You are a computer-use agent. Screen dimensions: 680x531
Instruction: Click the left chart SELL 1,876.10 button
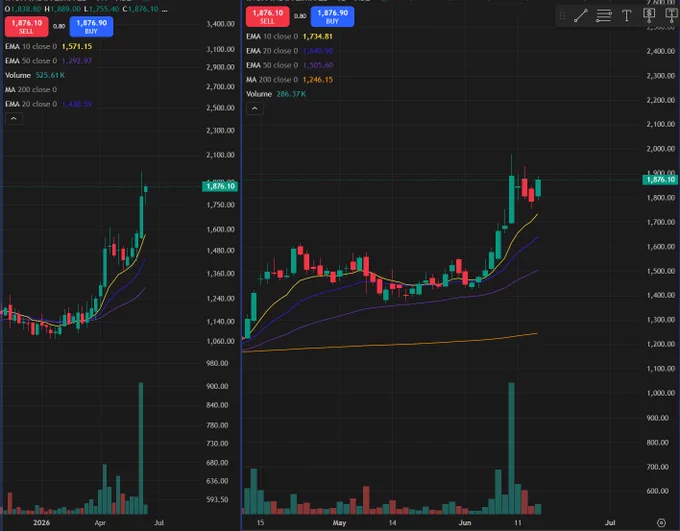point(26,26)
